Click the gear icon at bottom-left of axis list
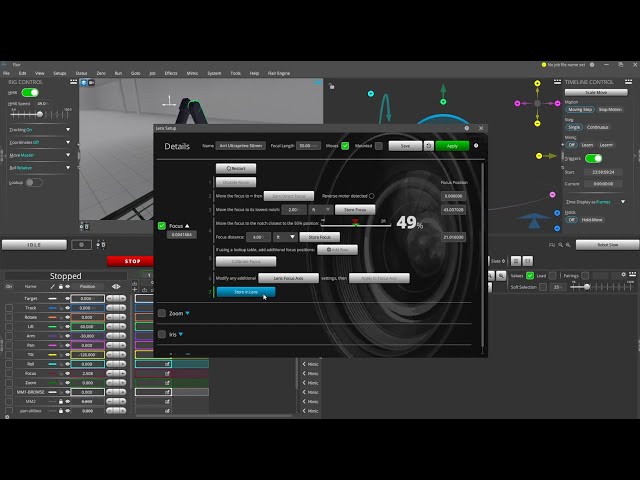This screenshot has width=640, height=480. [x=7, y=417]
